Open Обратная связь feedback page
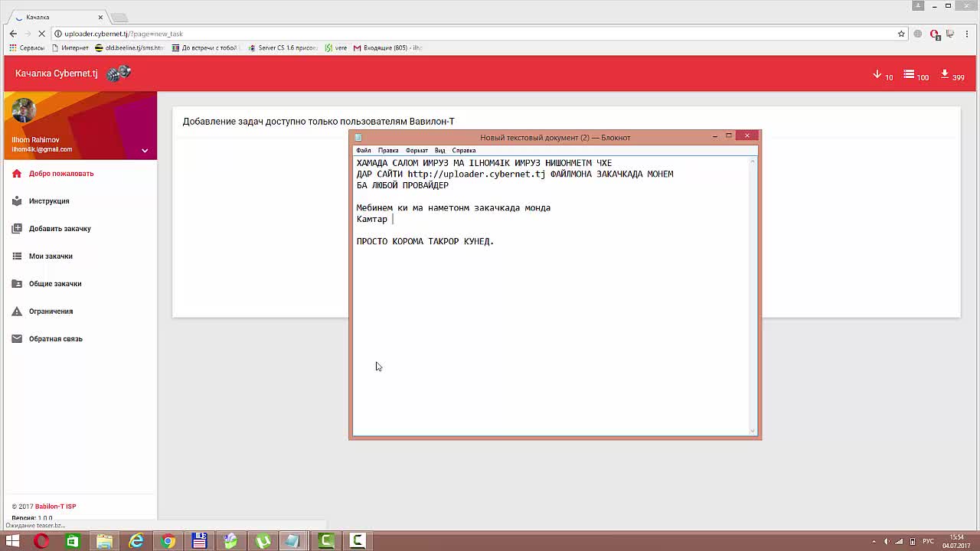 55,339
